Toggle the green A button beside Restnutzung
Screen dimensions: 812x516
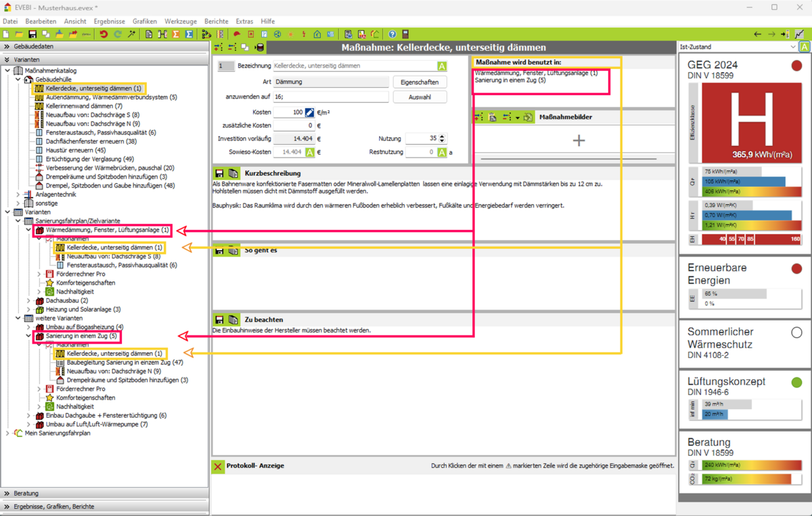pos(442,152)
